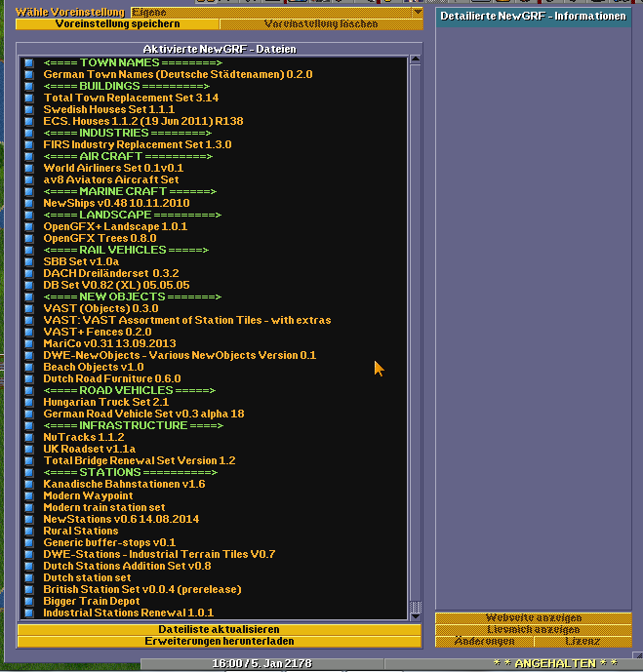
Task: Click the icon beside Dutch Road Furniture 0.6.0
Action: [29, 378]
